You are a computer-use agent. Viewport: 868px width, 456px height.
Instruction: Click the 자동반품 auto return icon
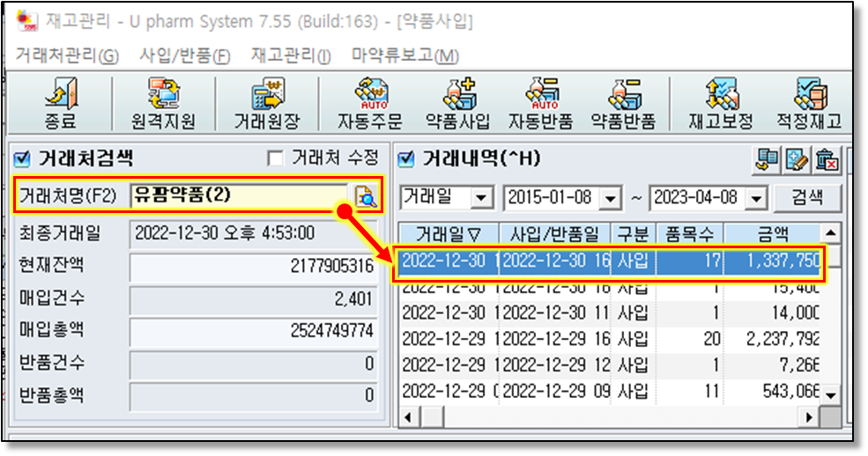[540, 103]
